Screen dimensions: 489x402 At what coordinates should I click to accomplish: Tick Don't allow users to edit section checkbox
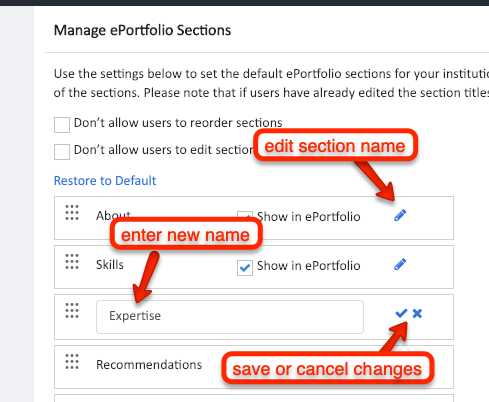[x=62, y=152]
